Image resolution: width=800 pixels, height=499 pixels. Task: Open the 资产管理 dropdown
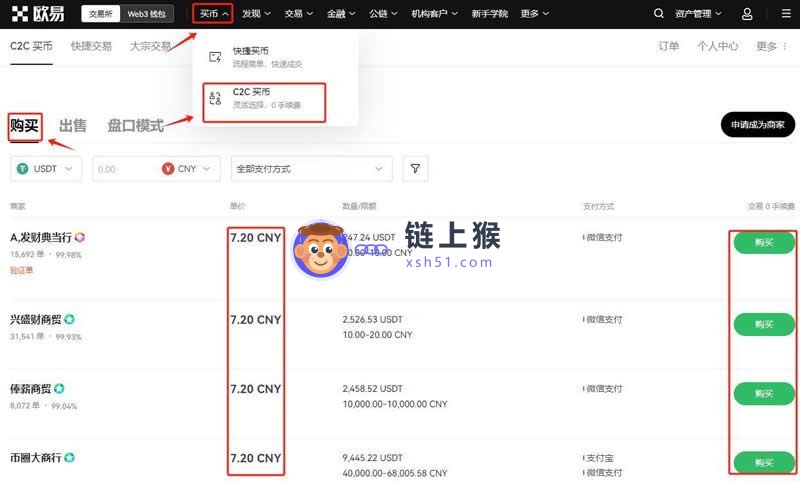click(698, 14)
